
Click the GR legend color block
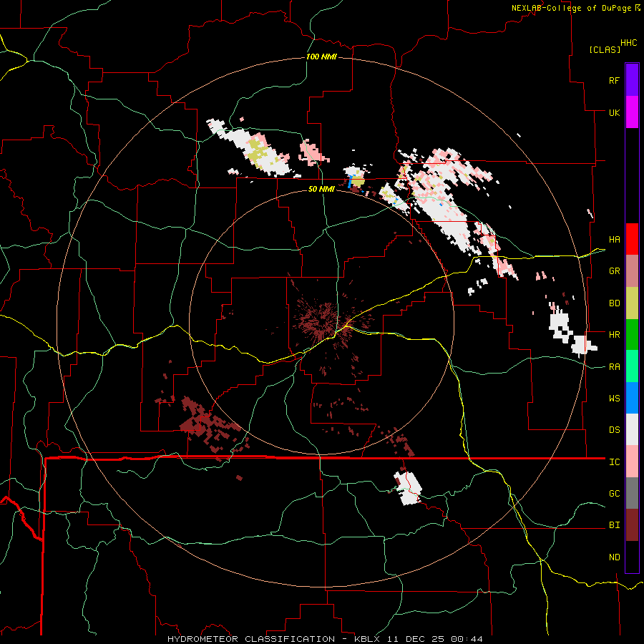[x=632, y=271]
